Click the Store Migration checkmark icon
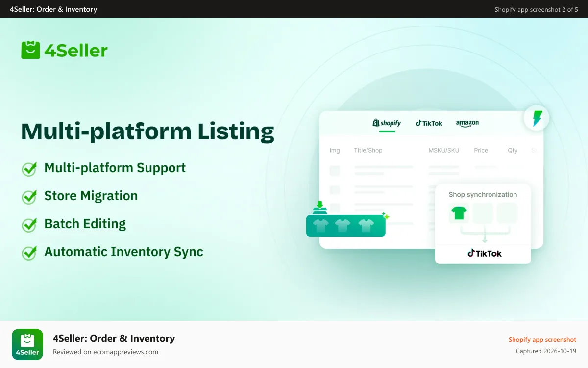The width and height of the screenshot is (588, 368). tap(29, 197)
